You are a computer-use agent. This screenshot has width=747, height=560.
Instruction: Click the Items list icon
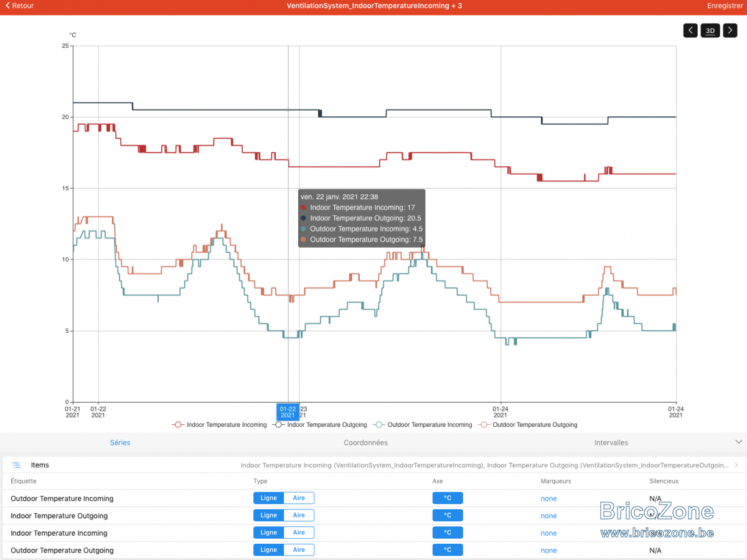click(x=16, y=465)
